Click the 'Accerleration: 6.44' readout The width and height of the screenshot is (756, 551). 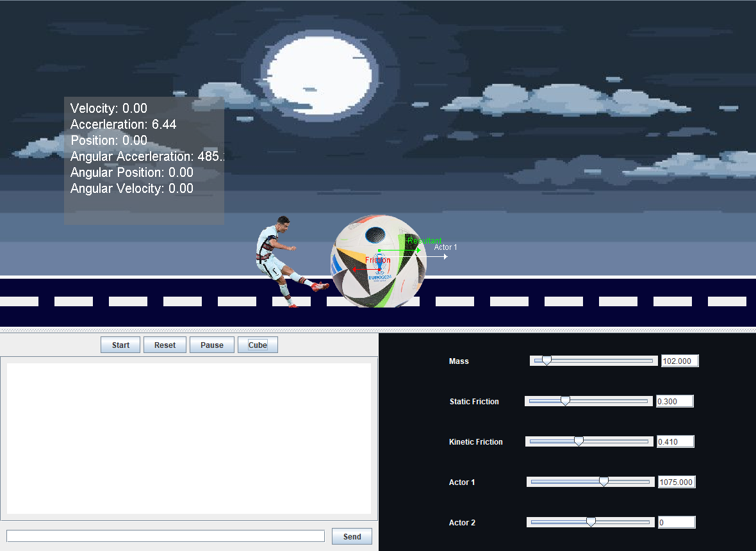pos(124,124)
